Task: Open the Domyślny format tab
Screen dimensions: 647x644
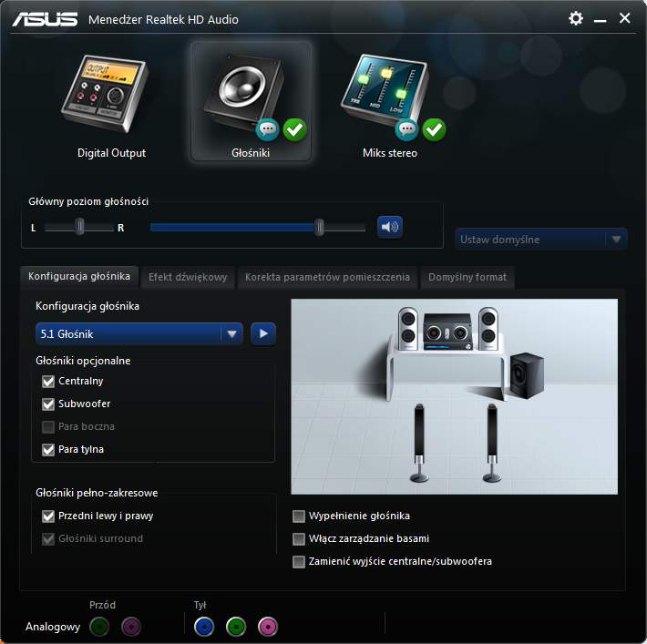Action: pos(467,277)
